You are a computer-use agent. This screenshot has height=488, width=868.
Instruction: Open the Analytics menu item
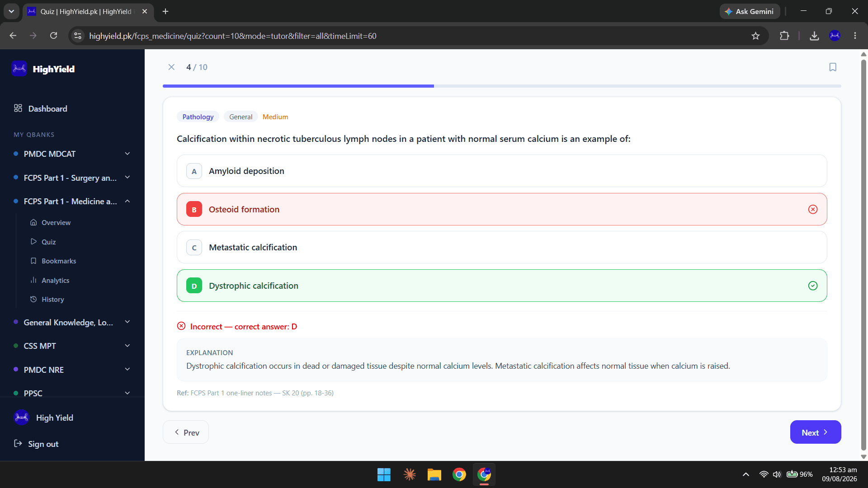pyautogui.click(x=55, y=280)
